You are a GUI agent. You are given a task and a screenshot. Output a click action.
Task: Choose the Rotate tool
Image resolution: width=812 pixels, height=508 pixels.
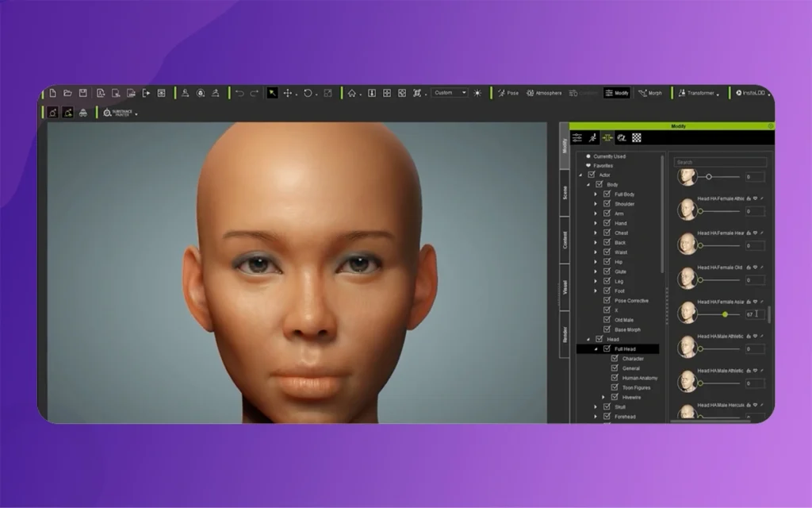(308, 93)
